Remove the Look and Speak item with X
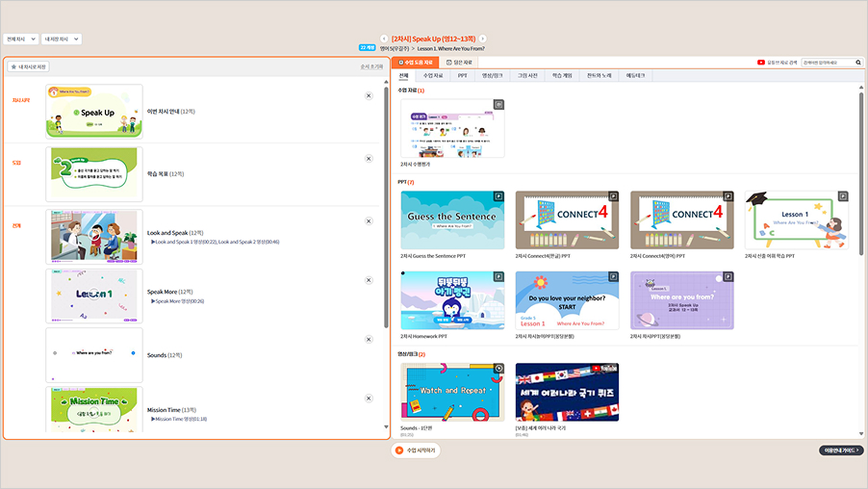The image size is (868, 489). [369, 220]
